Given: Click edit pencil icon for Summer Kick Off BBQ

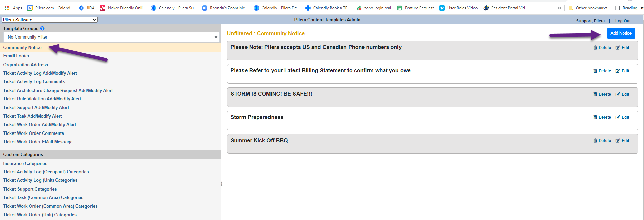Looking at the screenshot, I should tap(618, 141).
